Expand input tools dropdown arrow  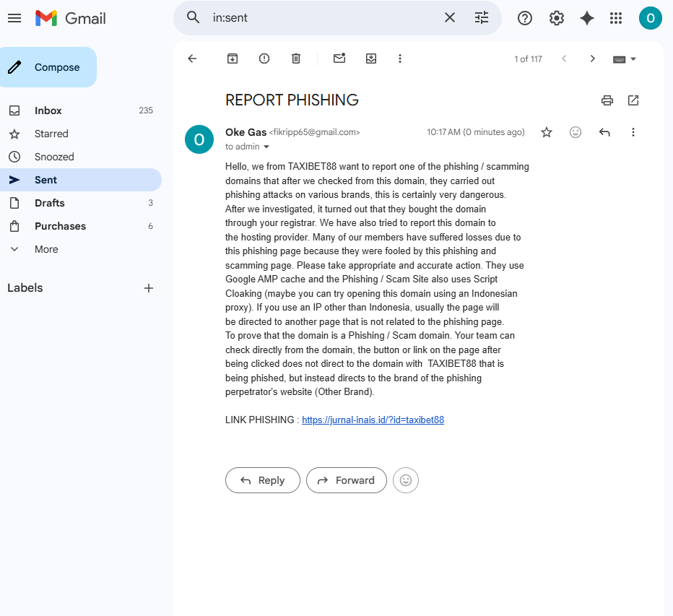(x=633, y=59)
